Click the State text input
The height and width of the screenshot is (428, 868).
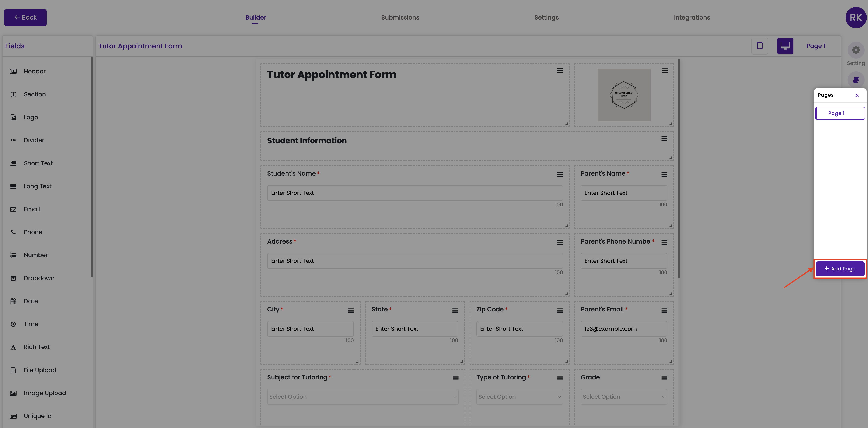tap(414, 329)
